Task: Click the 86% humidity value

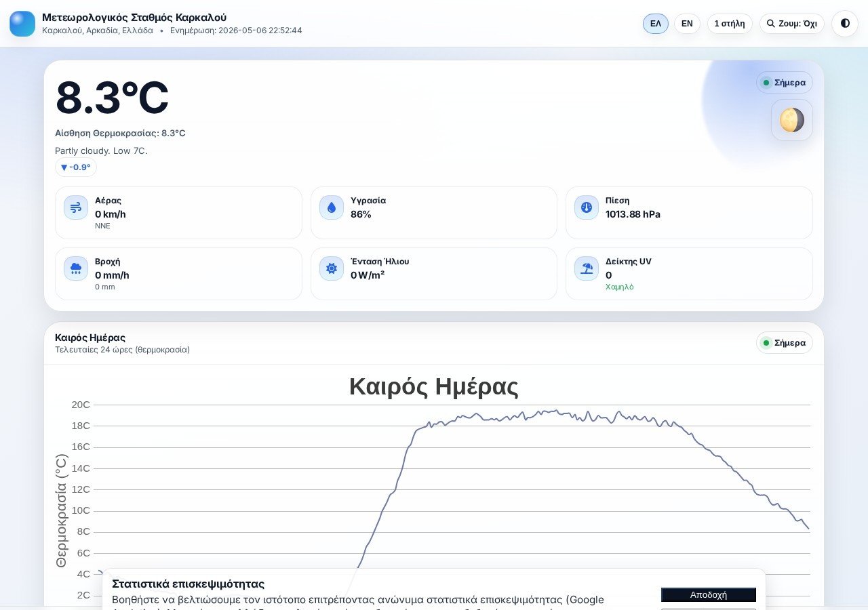Action: click(x=361, y=214)
